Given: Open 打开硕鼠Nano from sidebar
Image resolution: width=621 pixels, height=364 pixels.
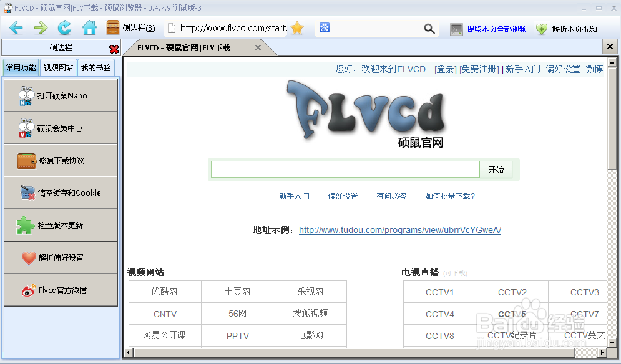Looking at the screenshot, I should coord(61,95).
